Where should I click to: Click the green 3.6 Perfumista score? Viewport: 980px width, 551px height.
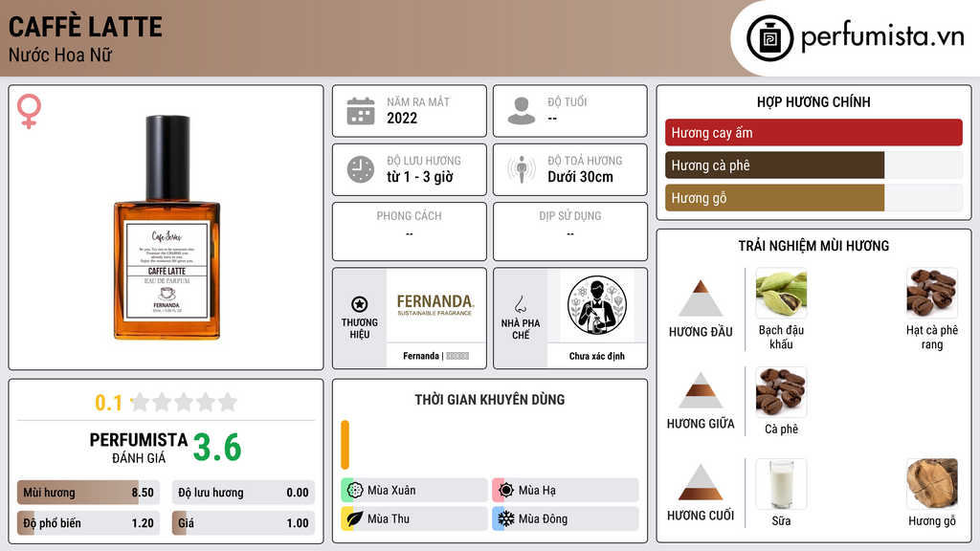[x=217, y=448]
